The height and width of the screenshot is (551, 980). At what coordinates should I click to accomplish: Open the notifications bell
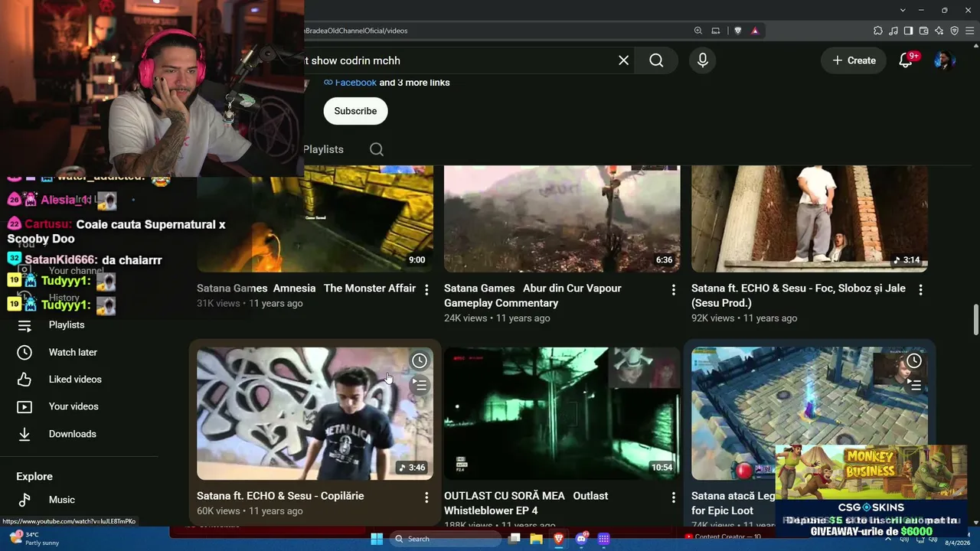(906, 60)
